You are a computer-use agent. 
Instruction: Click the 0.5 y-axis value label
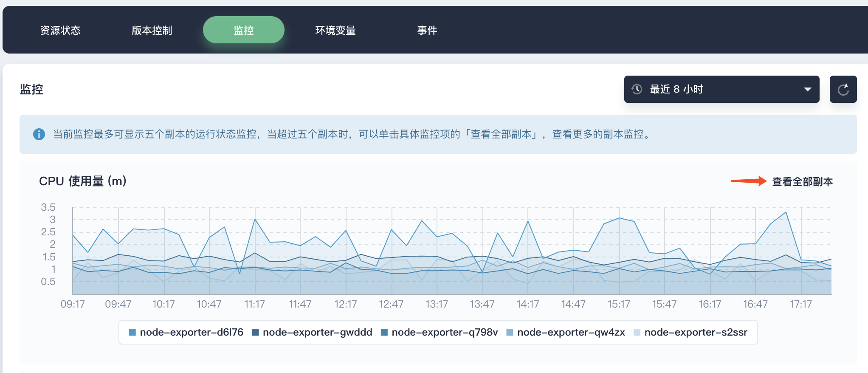click(x=48, y=282)
